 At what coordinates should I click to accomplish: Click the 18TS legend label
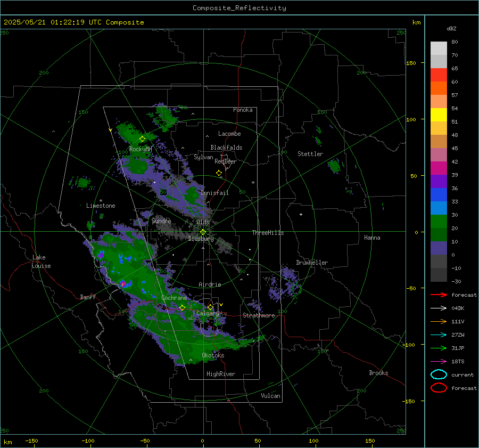point(458,362)
